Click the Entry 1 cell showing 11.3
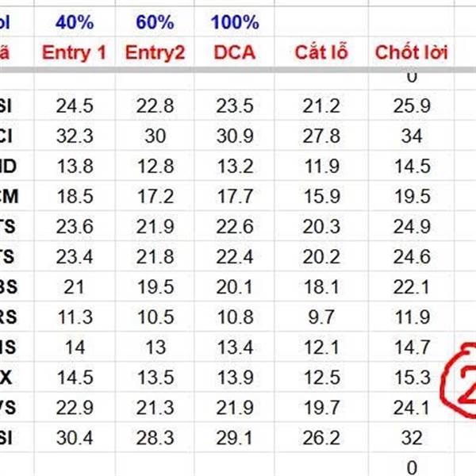This screenshot has height=476, width=476. tap(73, 317)
